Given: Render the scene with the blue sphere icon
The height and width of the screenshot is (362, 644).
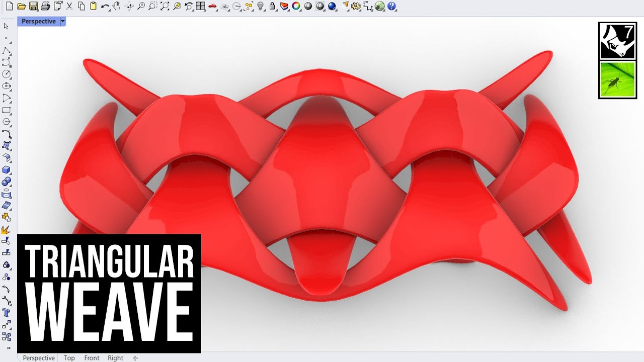Looking at the screenshot, I should (332, 6).
